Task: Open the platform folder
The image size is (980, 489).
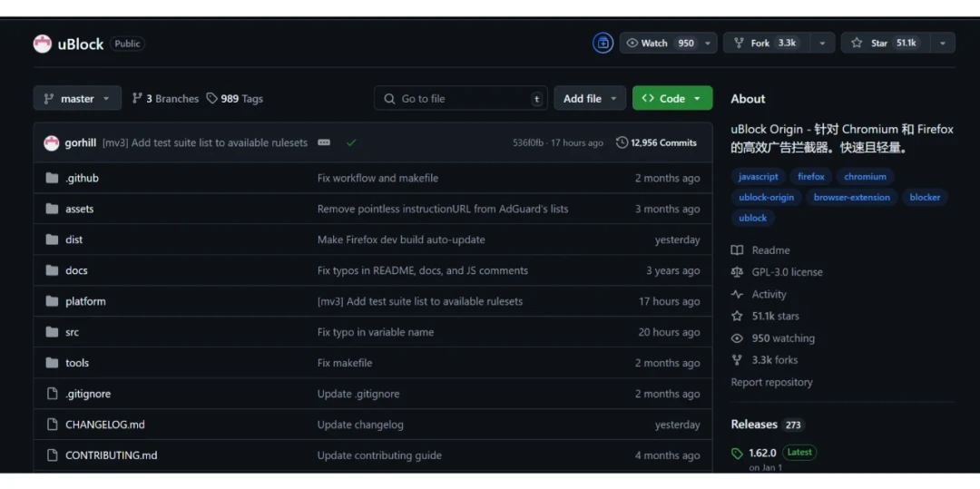Action: pos(85,301)
